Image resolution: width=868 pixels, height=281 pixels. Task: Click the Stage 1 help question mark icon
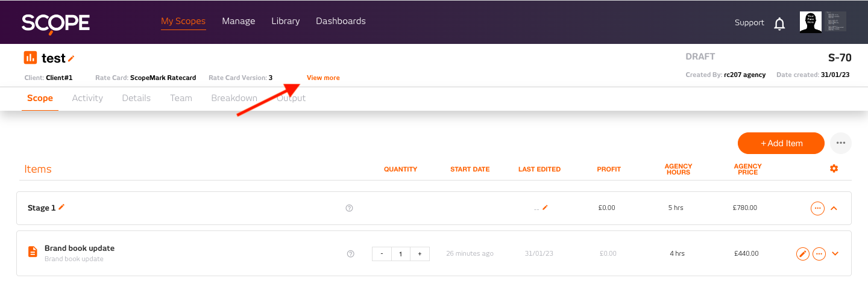[349, 208]
